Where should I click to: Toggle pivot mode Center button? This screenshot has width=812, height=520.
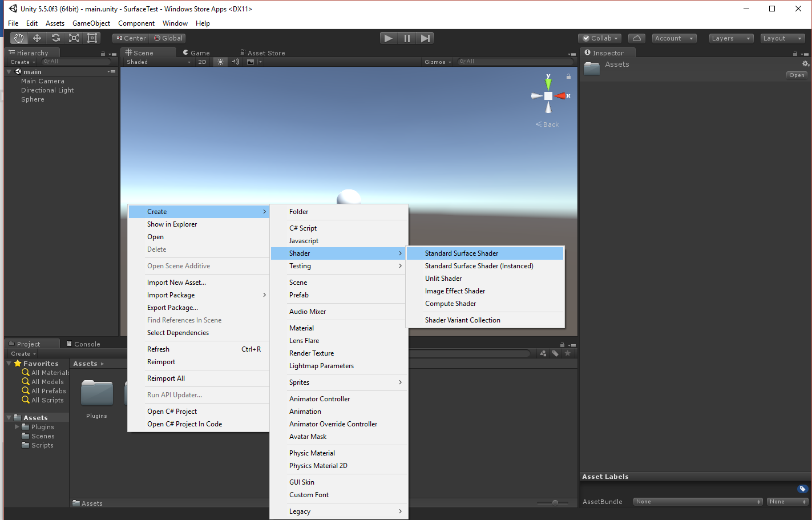131,38
